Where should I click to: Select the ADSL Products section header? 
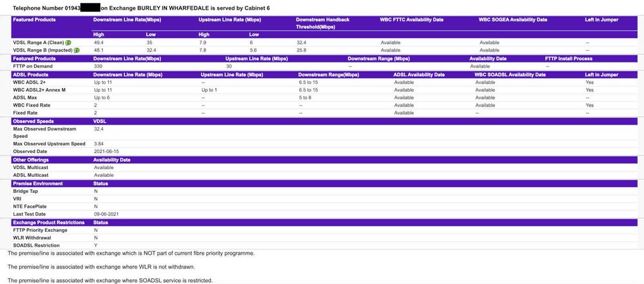[30, 75]
